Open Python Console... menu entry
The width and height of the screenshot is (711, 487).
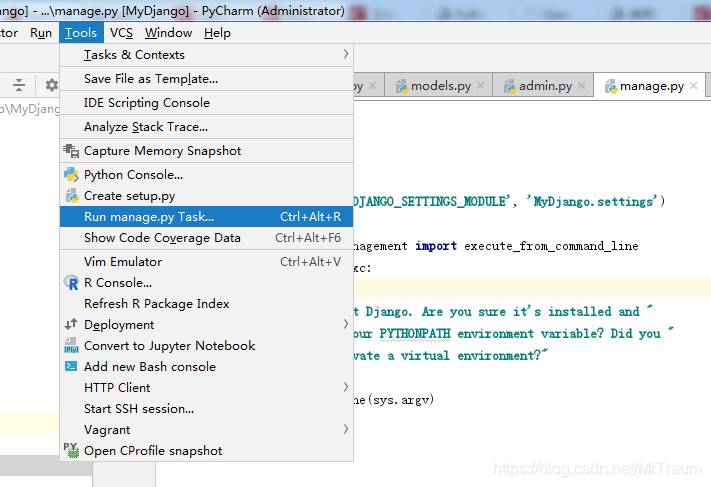tap(206, 175)
